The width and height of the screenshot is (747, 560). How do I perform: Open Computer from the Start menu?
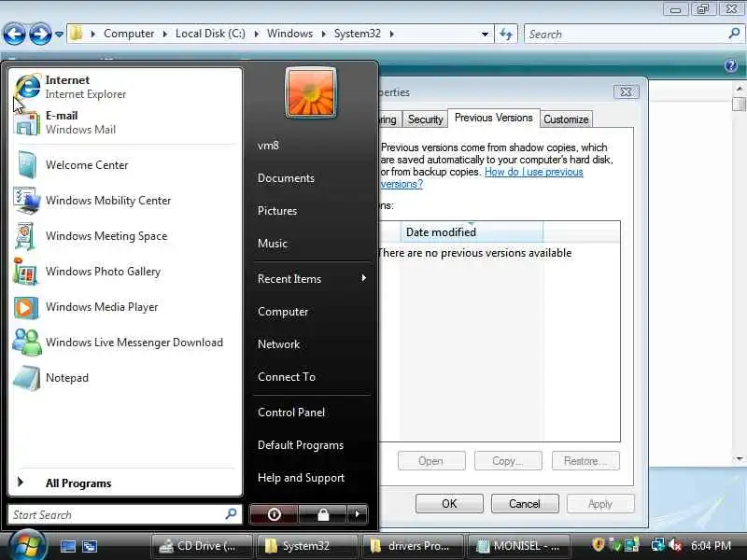click(x=283, y=312)
